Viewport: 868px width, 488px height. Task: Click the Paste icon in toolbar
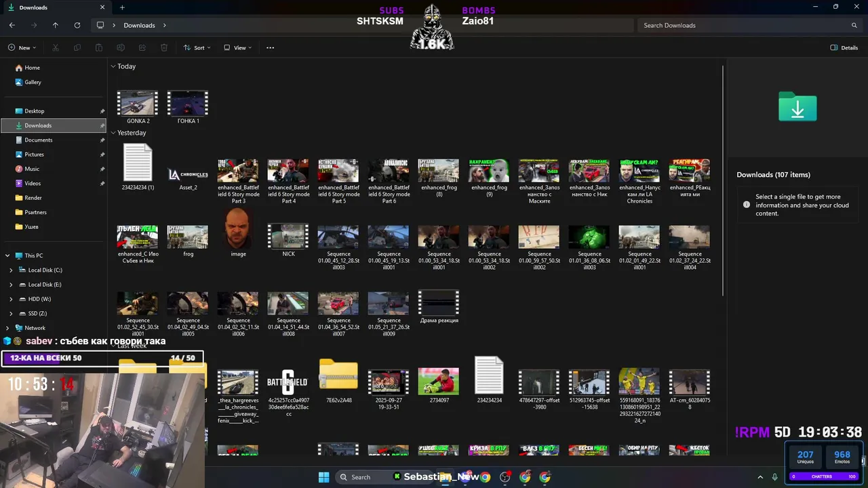[99, 47]
